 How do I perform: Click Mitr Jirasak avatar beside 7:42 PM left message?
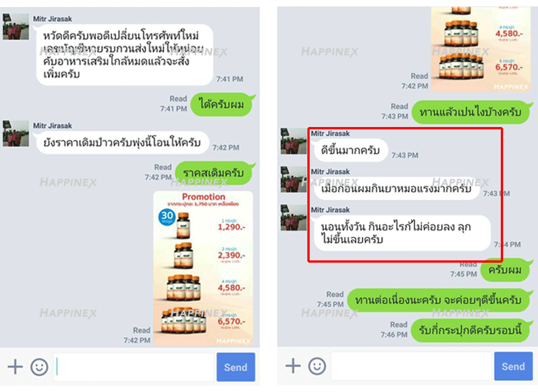(16, 133)
